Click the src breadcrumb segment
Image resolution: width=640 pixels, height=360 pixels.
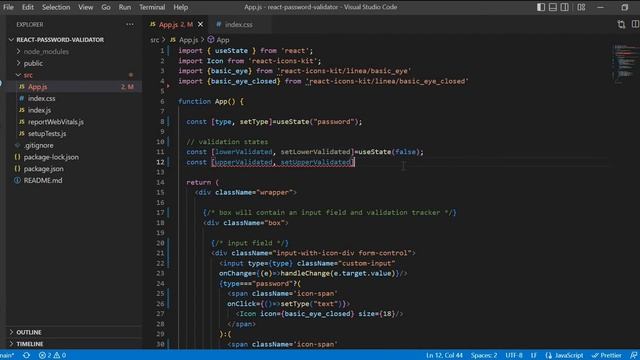coord(154,40)
